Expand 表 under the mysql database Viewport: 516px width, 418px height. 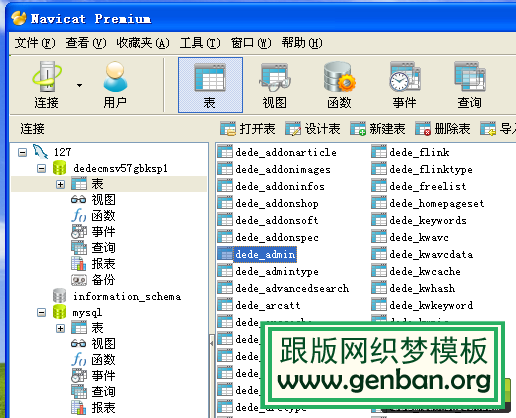[x=60, y=328]
